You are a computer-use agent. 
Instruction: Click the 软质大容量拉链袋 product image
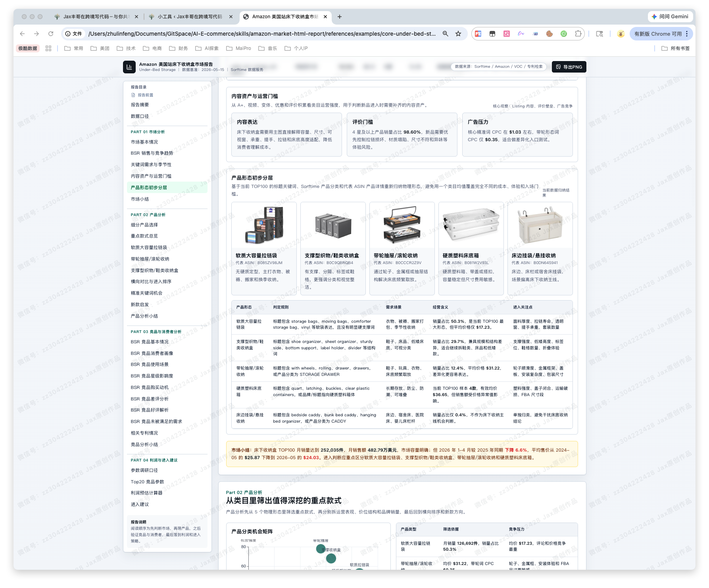[x=264, y=225]
